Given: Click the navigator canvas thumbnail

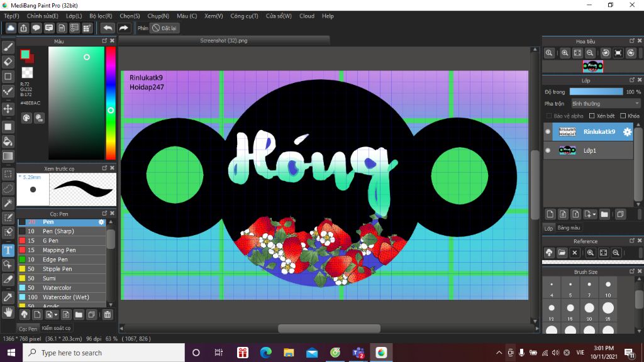Looking at the screenshot, I should [x=592, y=66].
